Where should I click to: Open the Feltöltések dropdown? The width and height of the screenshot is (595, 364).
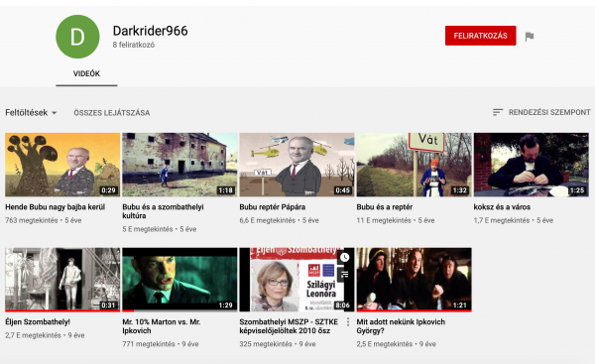click(x=31, y=113)
